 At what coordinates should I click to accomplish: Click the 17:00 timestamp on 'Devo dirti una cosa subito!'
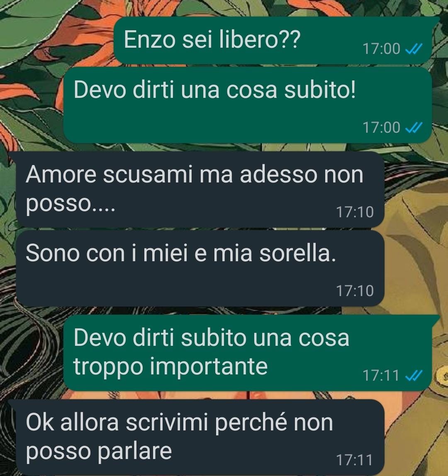[382, 128]
